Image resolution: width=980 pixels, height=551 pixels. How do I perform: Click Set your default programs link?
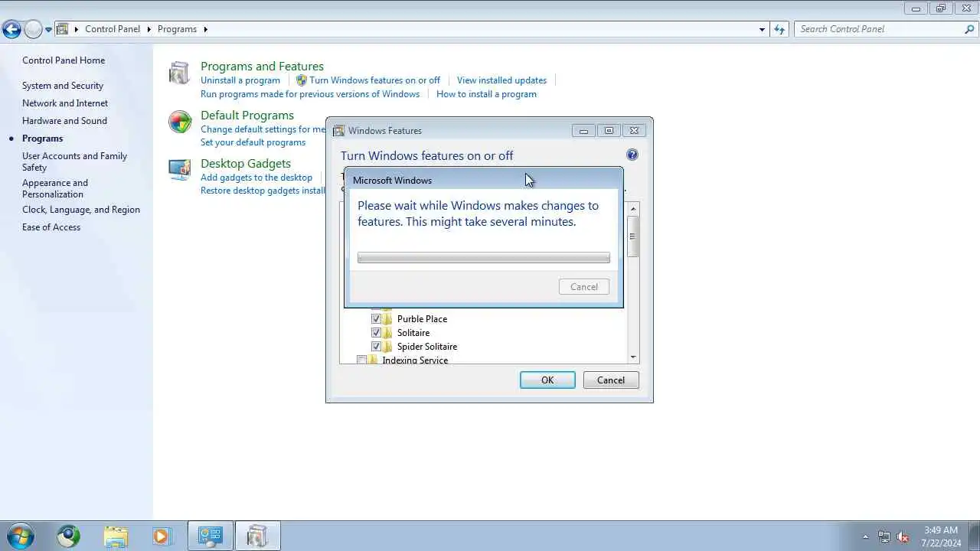pyautogui.click(x=253, y=142)
